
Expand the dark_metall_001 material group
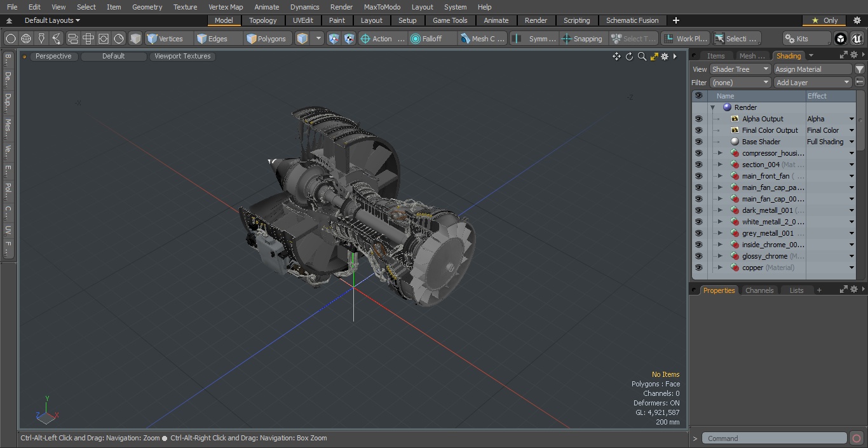720,210
